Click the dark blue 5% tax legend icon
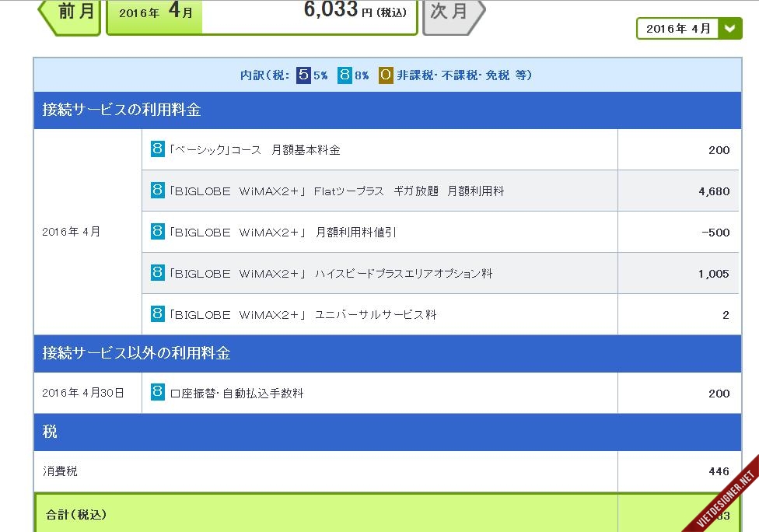The image size is (759, 532). 303,75
